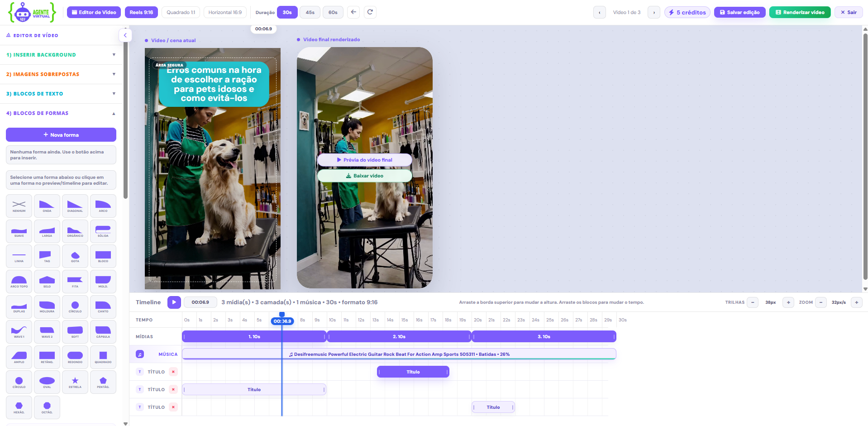The image size is (868, 426).
Task: Click the 5 créditos badge
Action: pyautogui.click(x=687, y=12)
